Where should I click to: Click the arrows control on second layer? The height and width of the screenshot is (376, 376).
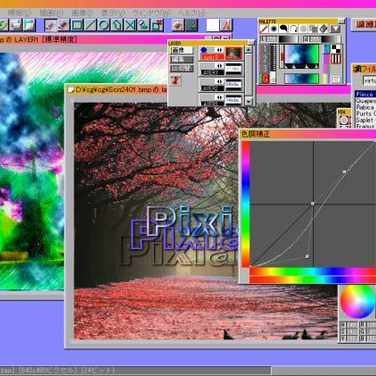pyautogui.click(x=220, y=66)
